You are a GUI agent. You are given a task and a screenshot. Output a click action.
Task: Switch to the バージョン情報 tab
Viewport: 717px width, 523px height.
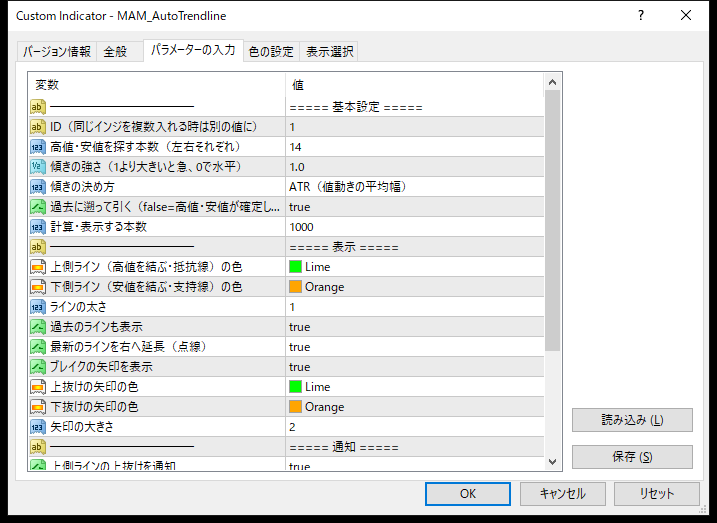(x=57, y=52)
